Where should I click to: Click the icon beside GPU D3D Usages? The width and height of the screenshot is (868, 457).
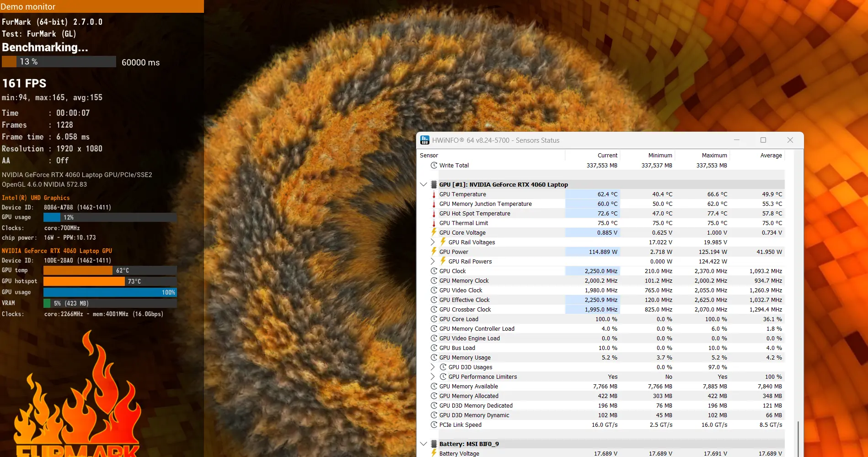[443, 367]
